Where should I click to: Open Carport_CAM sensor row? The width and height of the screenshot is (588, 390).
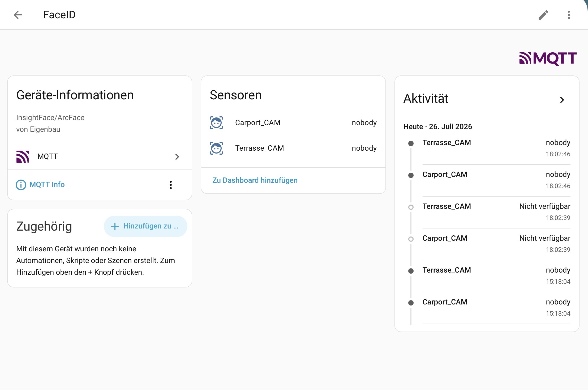pos(293,123)
